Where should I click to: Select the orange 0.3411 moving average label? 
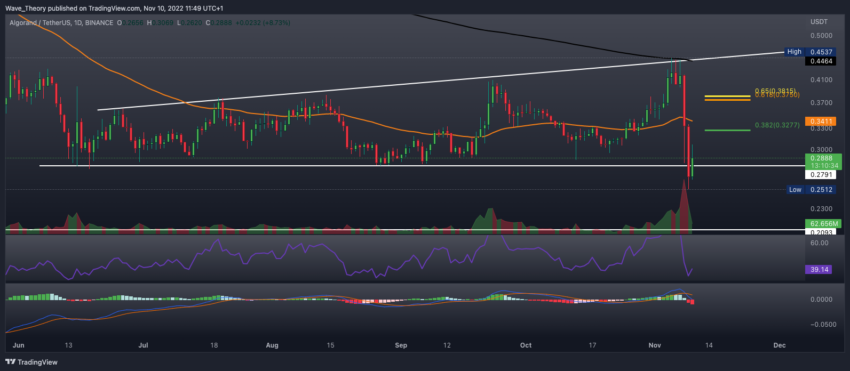point(819,121)
